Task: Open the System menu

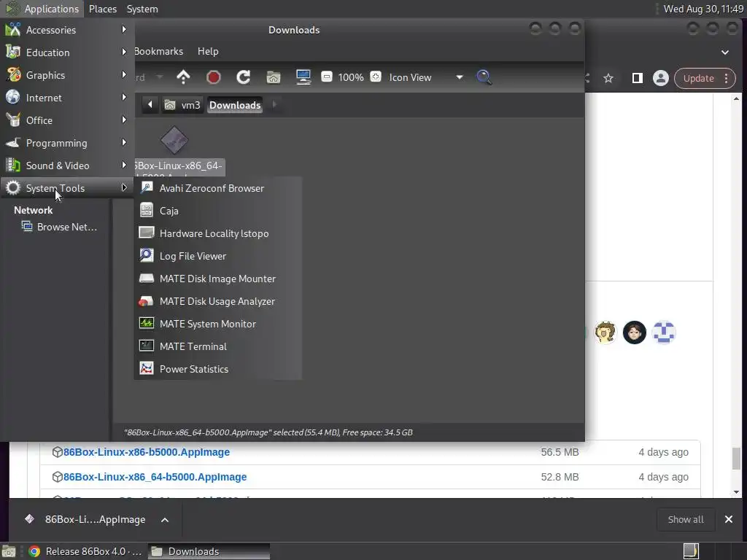Action: [142, 9]
